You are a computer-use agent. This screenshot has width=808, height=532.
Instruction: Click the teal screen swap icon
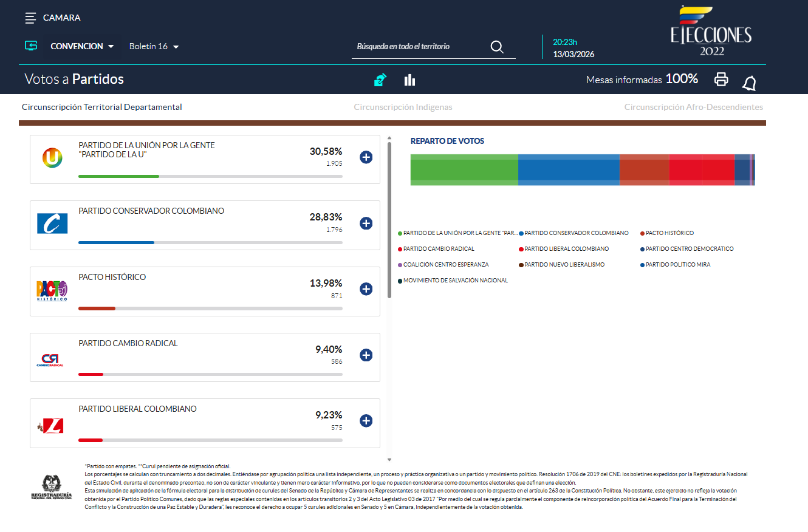coord(31,46)
